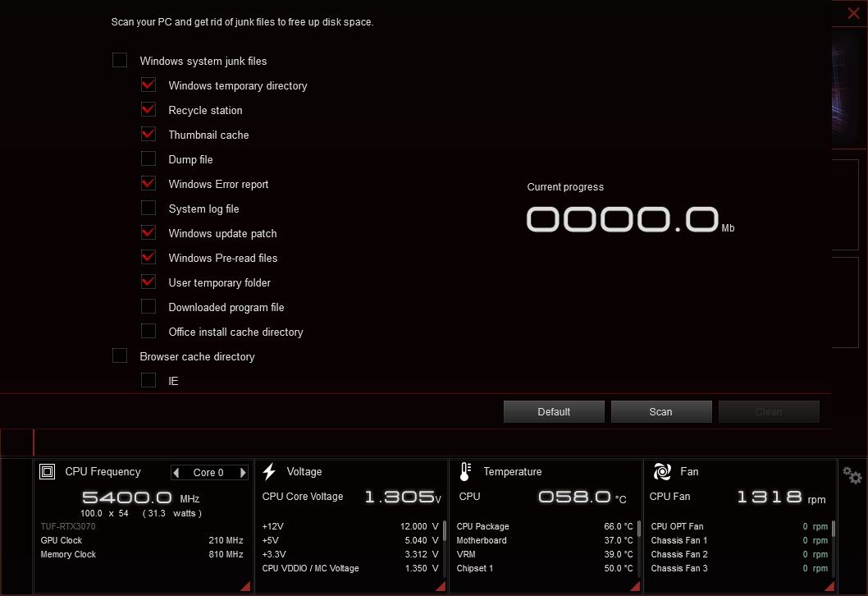Uncheck Windows update patch
The height and width of the screenshot is (596, 868).
148,232
